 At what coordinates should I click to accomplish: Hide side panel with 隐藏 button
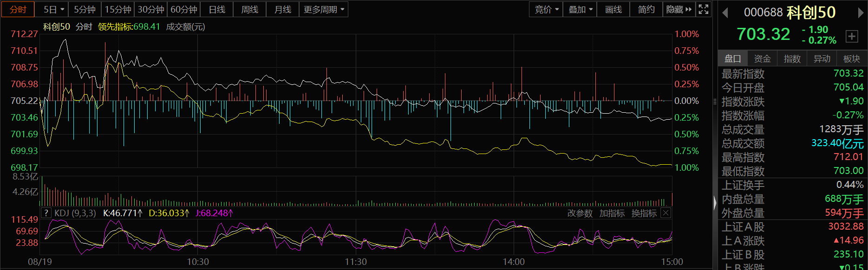(x=678, y=9)
